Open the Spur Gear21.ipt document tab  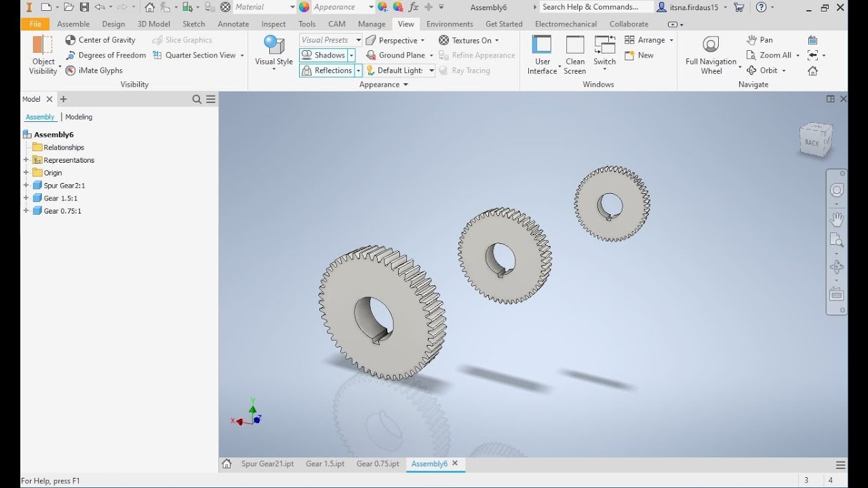[267, 464]
